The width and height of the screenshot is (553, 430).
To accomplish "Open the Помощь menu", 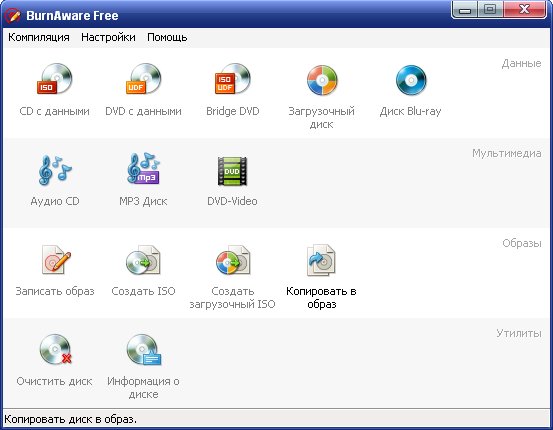I will tap(167, 37).
